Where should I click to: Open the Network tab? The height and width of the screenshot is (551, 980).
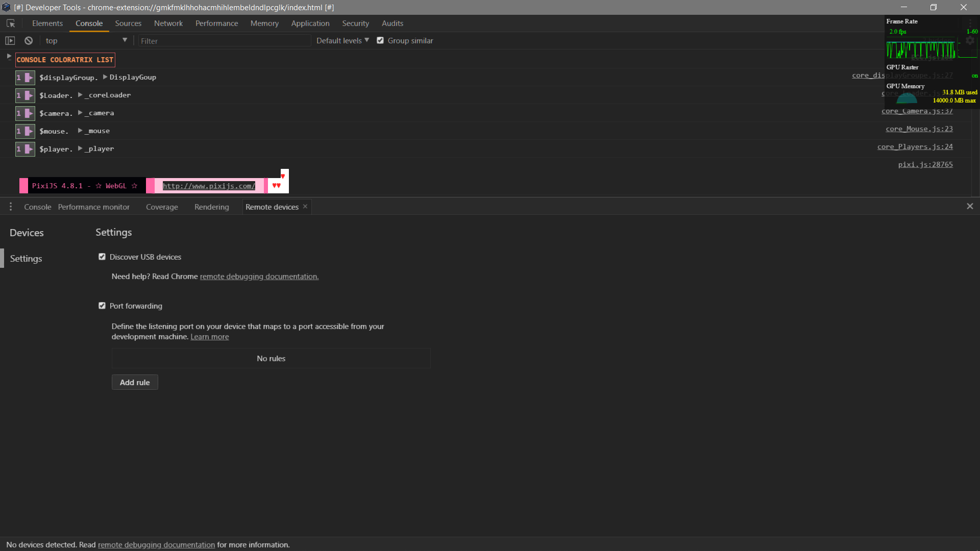[168, 23]
